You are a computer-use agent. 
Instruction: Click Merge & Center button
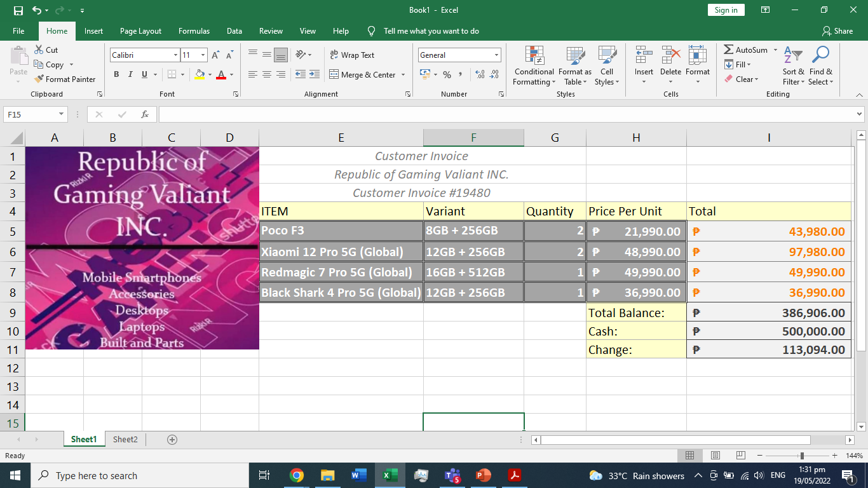pyautogui.click(x=363, y=74)
